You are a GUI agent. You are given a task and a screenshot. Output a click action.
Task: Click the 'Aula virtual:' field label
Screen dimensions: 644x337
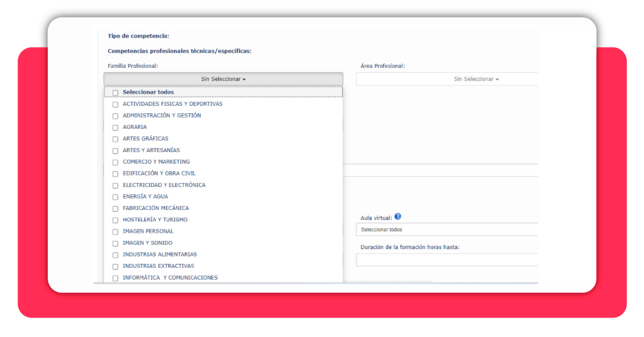376,218
